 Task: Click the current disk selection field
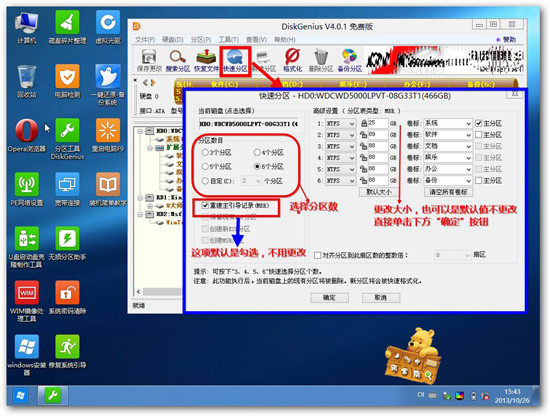pos(248,124)
